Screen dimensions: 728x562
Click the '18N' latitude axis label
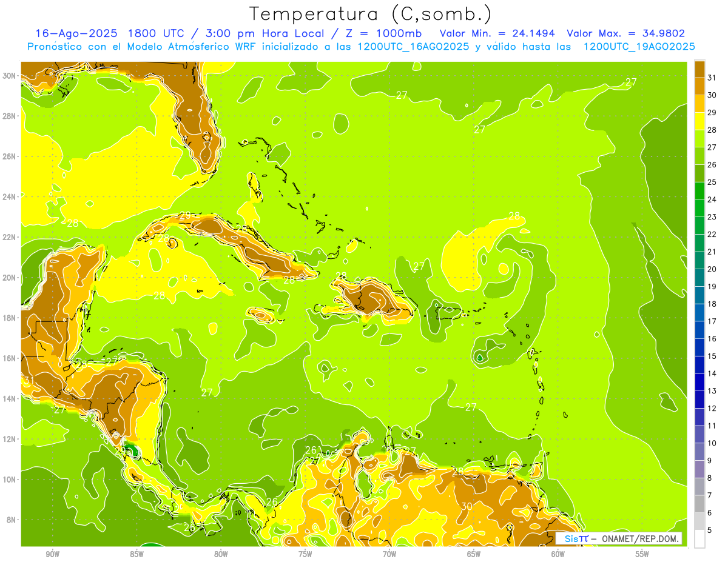tap(9, 318)
